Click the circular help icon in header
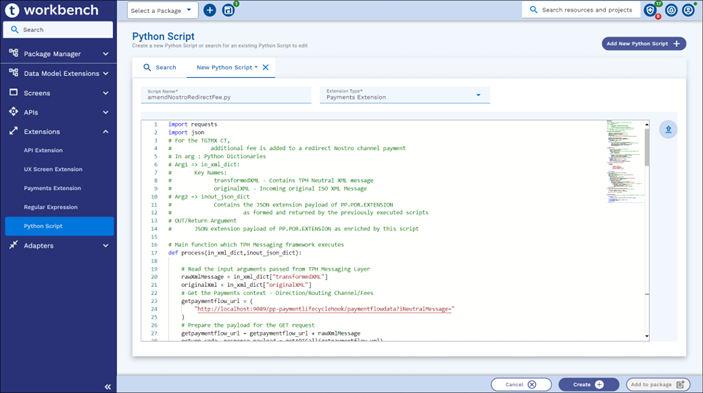This screenshot has height=393, width=703. point(671,10)
